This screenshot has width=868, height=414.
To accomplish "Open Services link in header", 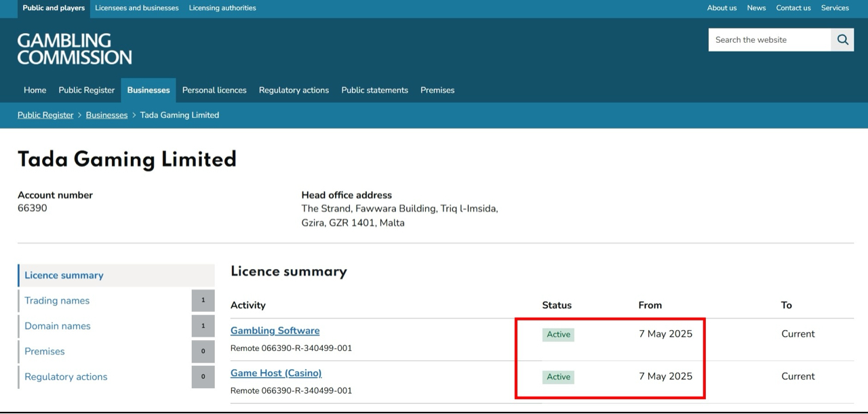I will 835,8.
